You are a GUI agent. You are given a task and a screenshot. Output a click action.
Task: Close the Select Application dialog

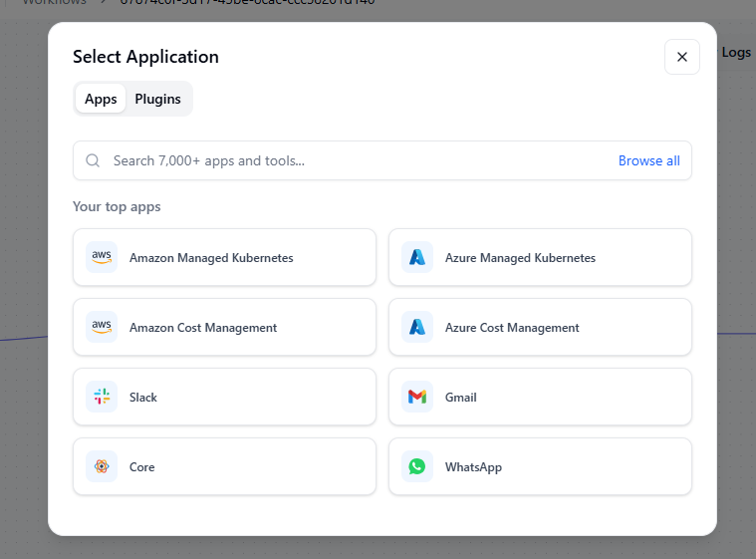click(x=682, y=57)
